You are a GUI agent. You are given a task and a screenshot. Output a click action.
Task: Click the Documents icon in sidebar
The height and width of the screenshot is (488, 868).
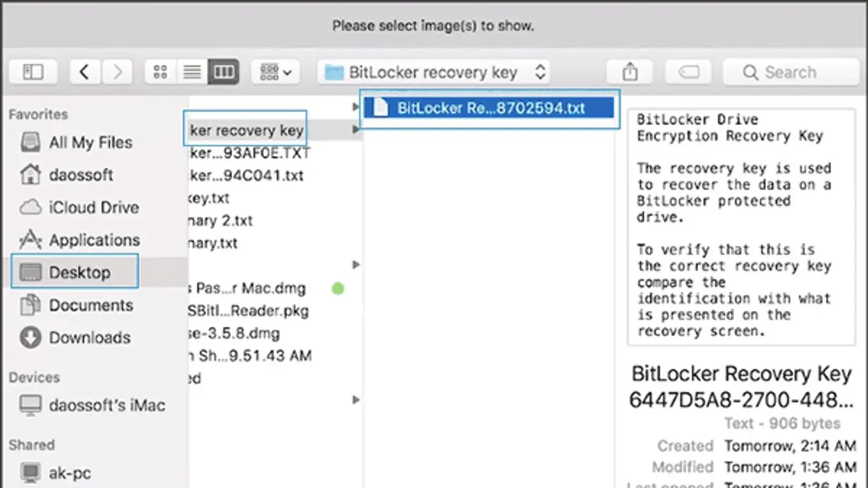click(30, 305)
